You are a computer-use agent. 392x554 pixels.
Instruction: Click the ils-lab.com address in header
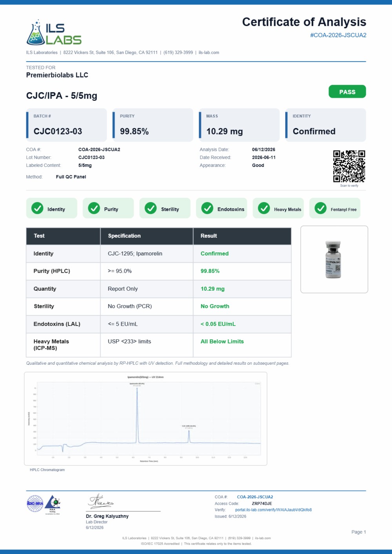point(209,53)
